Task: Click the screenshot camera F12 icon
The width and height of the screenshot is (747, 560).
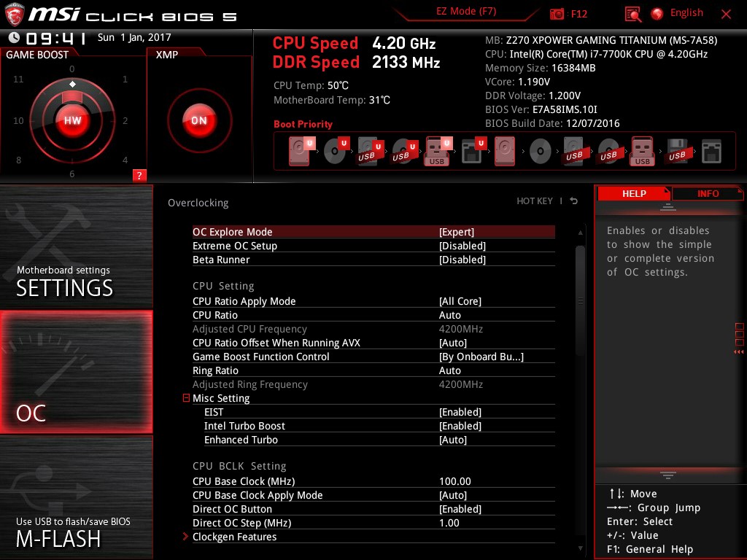Action: (557, 14)
